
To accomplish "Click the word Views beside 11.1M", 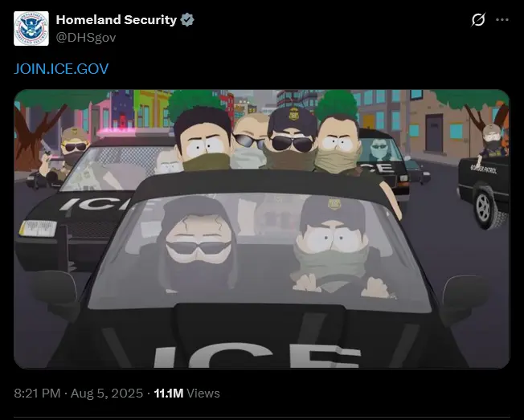I will (203, 393).
